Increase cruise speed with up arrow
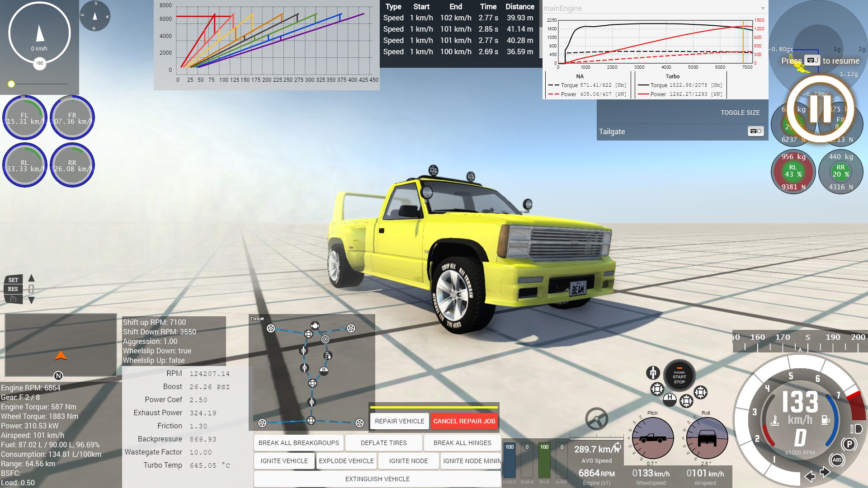 pos(31,278)
